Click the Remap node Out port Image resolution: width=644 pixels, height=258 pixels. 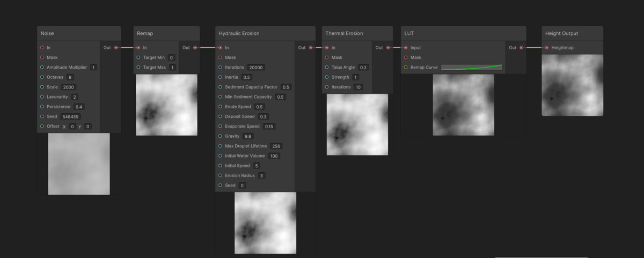[195, 48]
